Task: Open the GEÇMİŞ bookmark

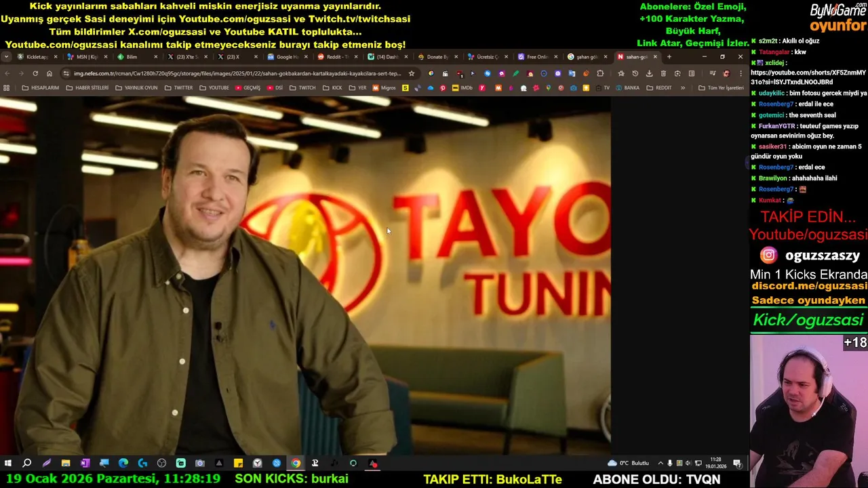Action: tap(248, 87)
